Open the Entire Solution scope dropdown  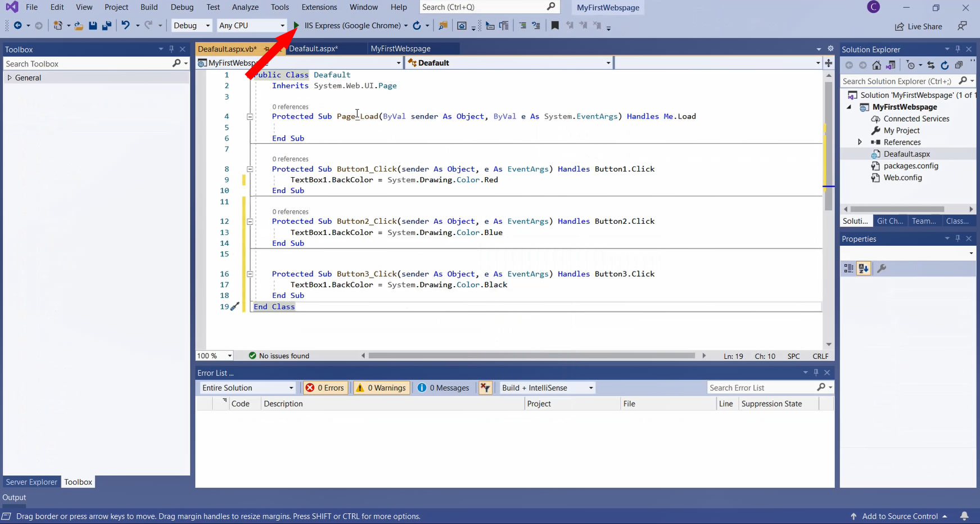247,388
